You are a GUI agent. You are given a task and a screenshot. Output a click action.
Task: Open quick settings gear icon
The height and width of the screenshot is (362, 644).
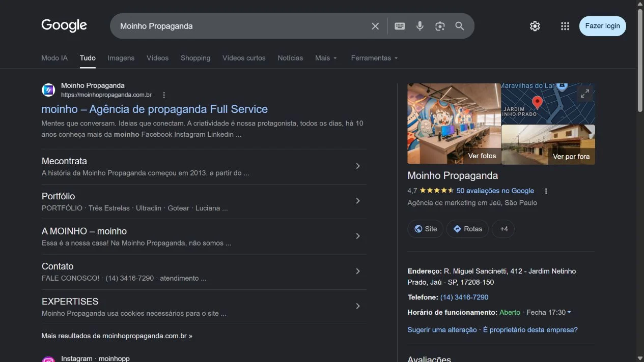(x=535, y=26)
